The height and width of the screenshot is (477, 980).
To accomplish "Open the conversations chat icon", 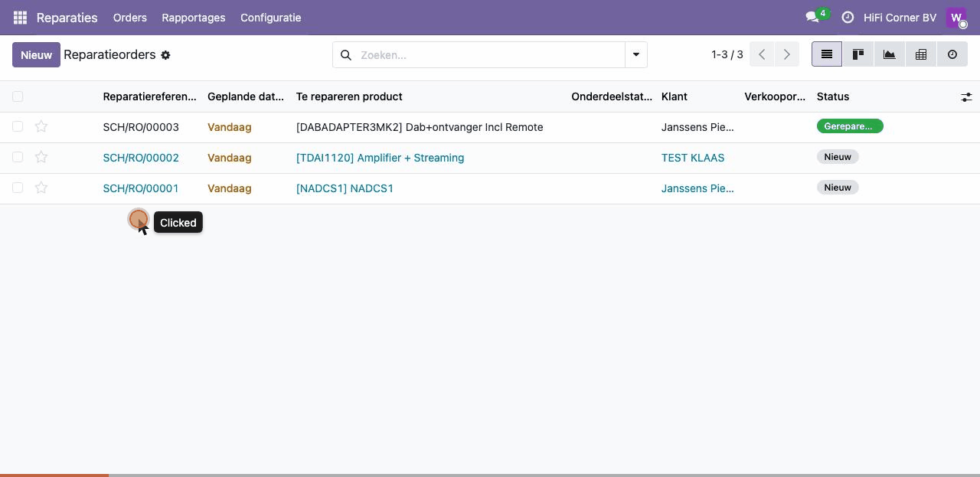I will click(812, 18).
